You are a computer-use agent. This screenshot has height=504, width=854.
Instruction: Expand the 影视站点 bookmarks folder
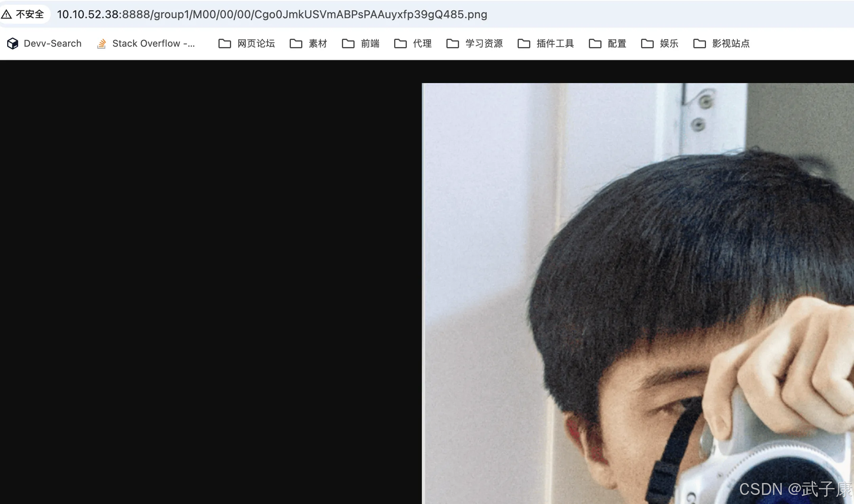[731, 44]
